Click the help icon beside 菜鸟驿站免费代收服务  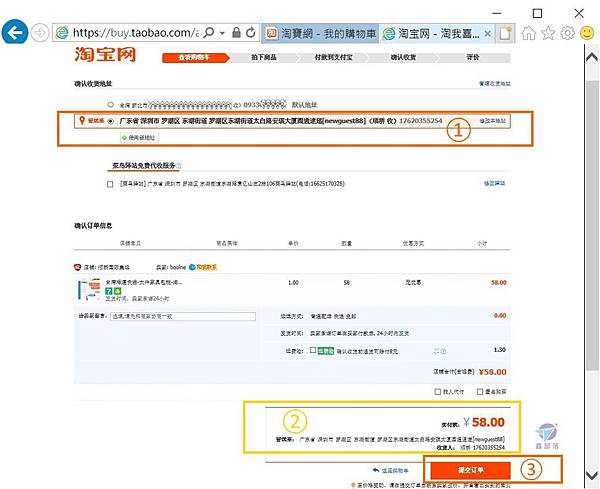pyautogui.click(x=179, y=166)
